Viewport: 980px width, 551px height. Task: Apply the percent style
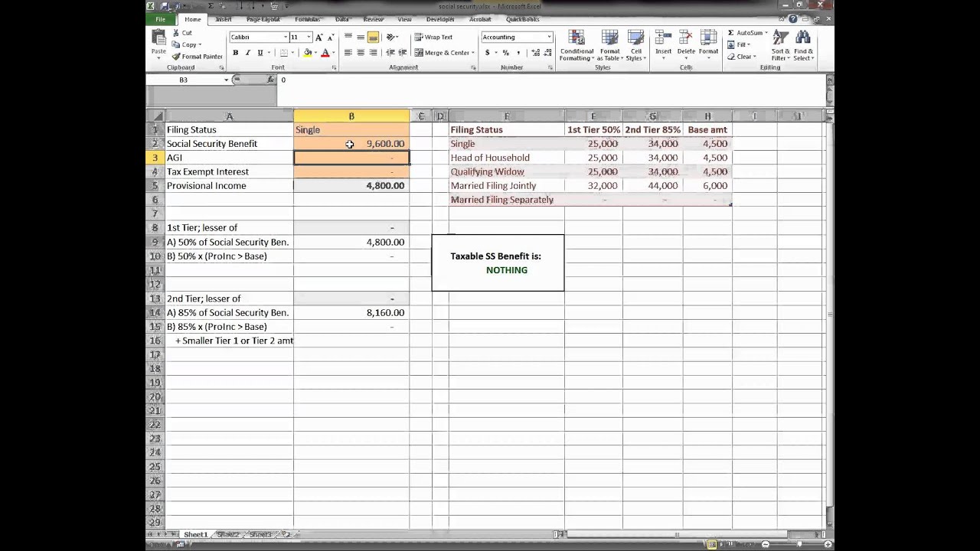(x=505, y=53)
